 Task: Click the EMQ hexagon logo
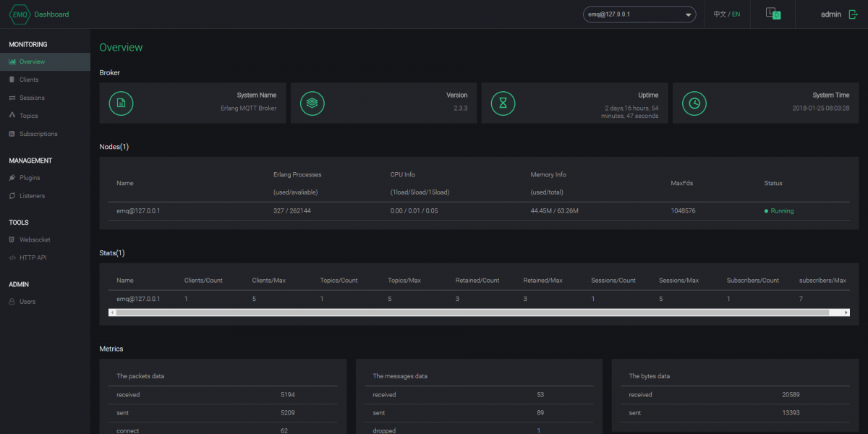point(20,14)
